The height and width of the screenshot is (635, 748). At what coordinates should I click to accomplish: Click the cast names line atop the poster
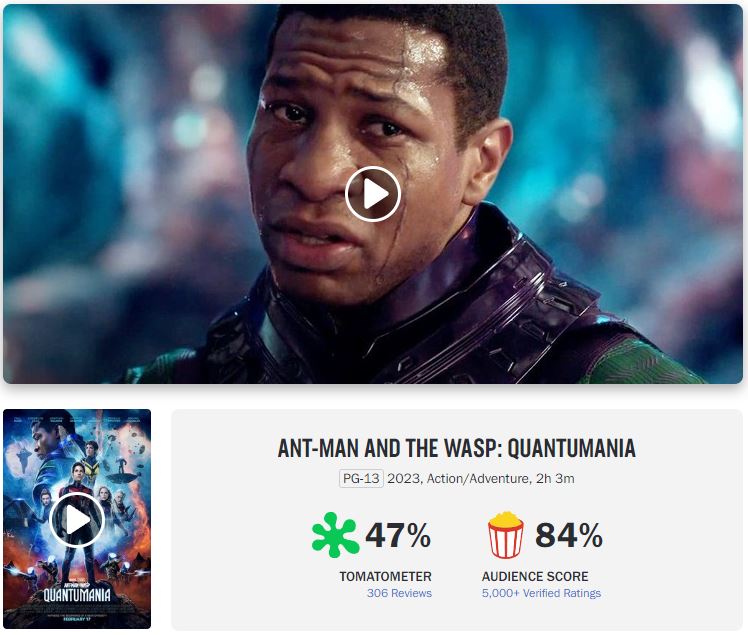(x=77, y=420)
